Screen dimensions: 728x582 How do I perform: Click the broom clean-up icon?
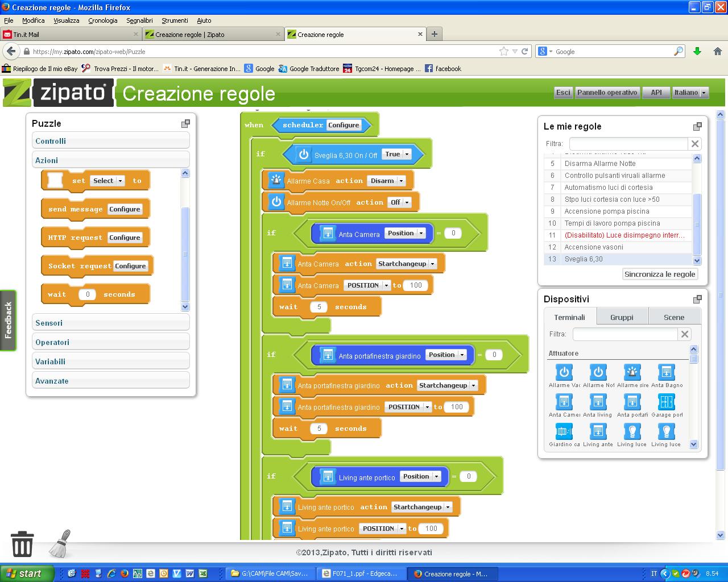pos(60,544)
